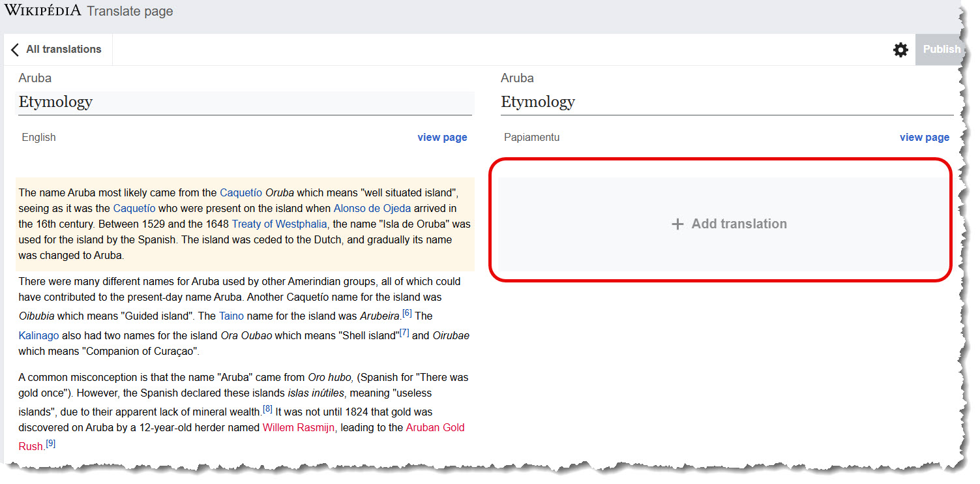Image resolution: width=980 pixels, height=484 pixels.
Task: Click the English language label
Action: click(39, 138)
